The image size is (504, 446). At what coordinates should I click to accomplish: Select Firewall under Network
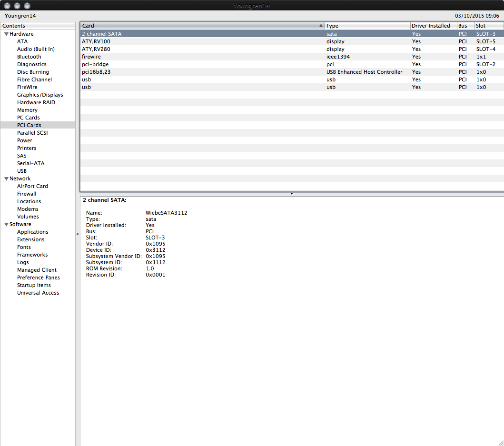pos(26,194)
